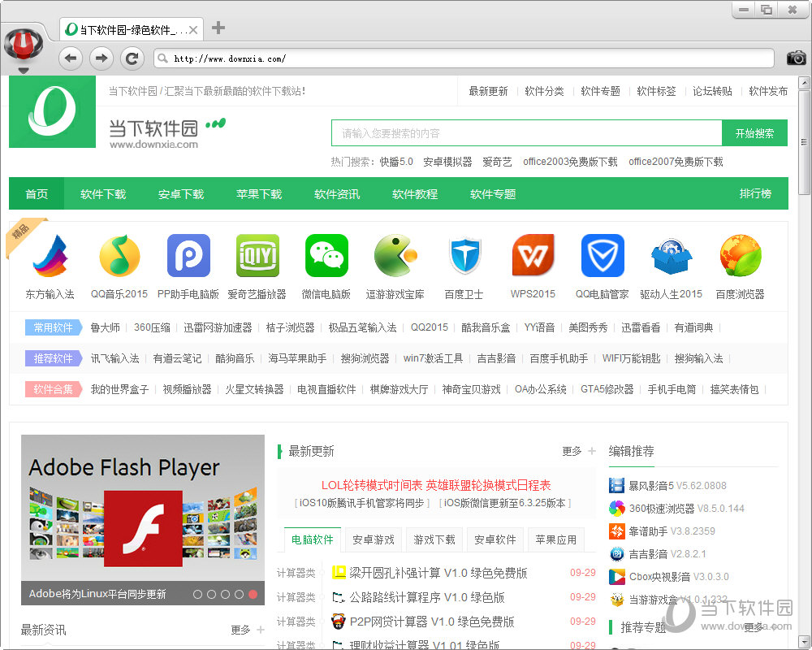This screenshot has height=650, width=812.
Task: Click the green downxia site logo
Action: pos(52,111)
